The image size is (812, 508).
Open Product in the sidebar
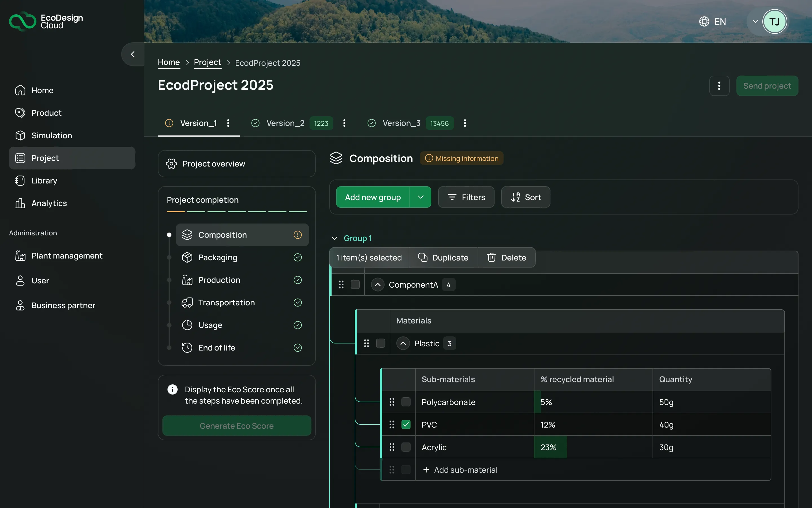click(x=72, y=113)
